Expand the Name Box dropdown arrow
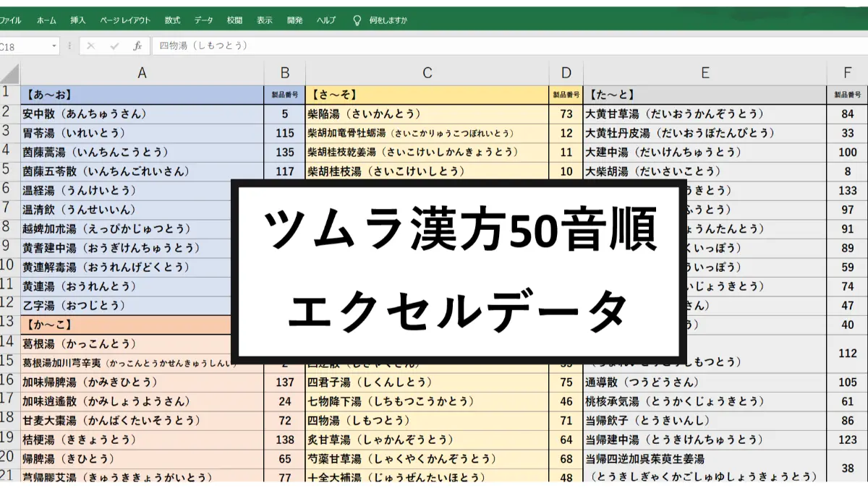The image size is (868, 488). tap(54, 46)
